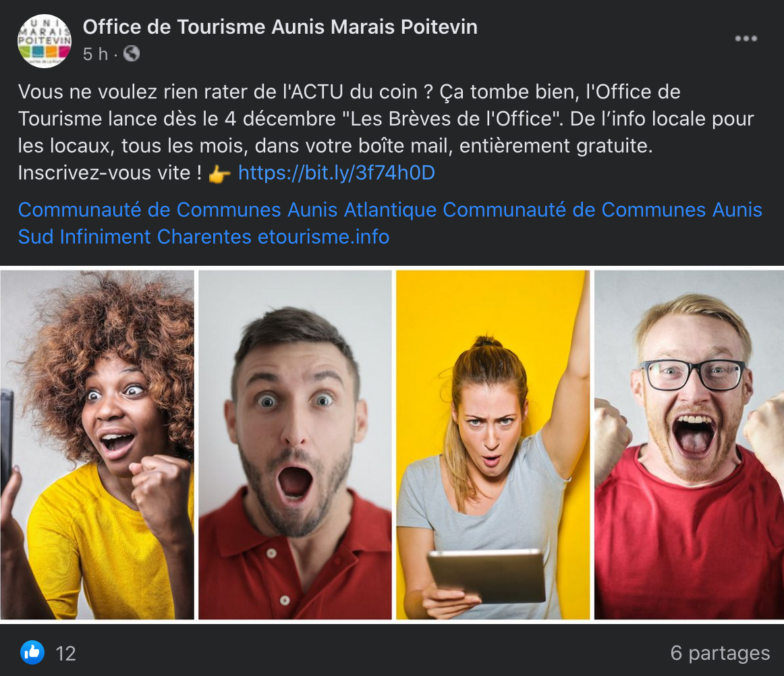Viewport: 784px width, 676px height.
Task: Open Office de Tourisme Aunis Marais Poitevin page
Action: pyautogui.click(x=280, y=27)
